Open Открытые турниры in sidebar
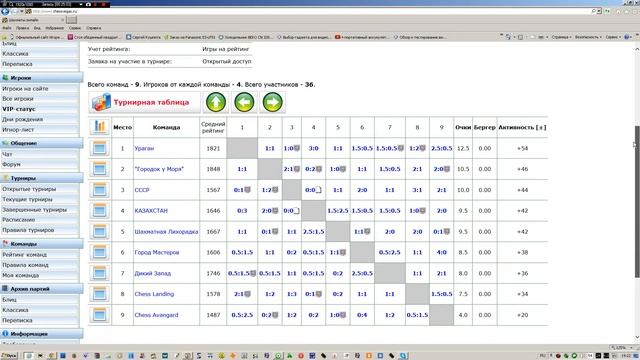 point(29,189)
